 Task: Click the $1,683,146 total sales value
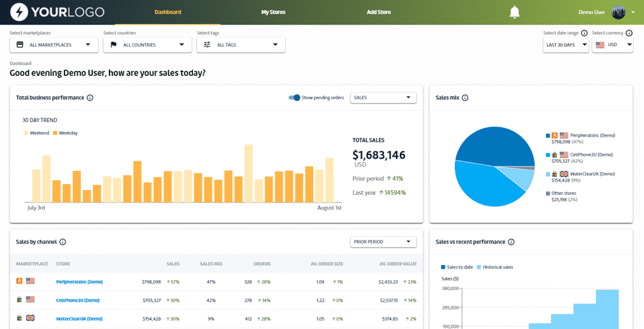tap(379, 155)
